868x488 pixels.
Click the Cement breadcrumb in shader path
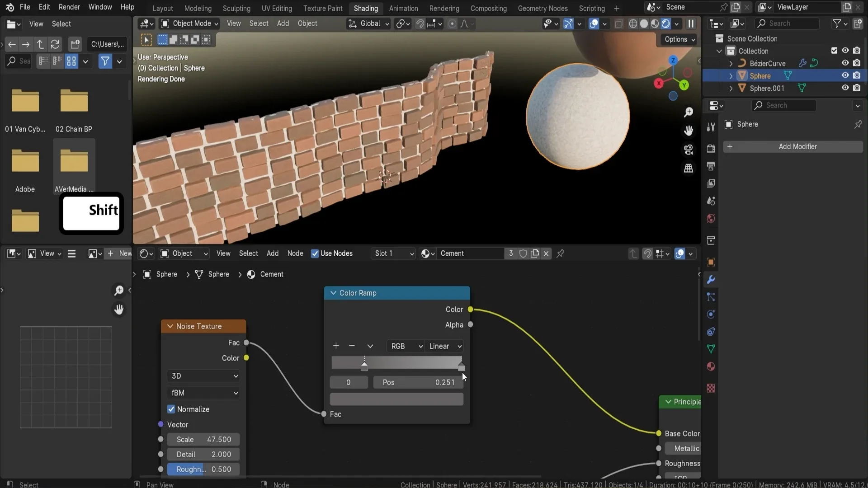coord(271,274)
